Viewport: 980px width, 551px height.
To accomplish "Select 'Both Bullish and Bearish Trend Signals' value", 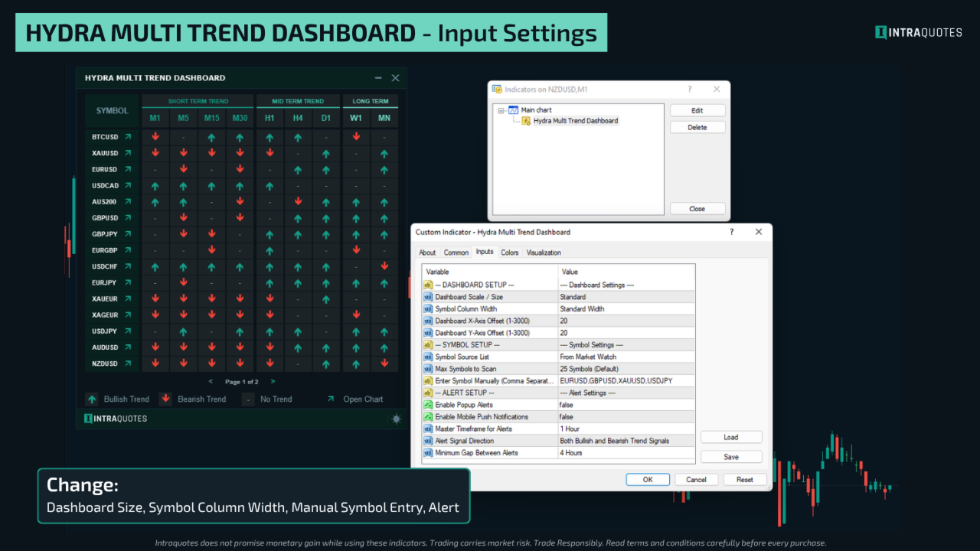I will tap(626, 441).
